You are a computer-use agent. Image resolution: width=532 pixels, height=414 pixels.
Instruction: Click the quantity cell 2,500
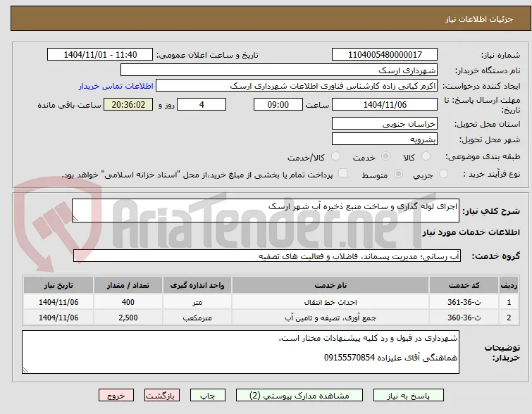(128, 318)
